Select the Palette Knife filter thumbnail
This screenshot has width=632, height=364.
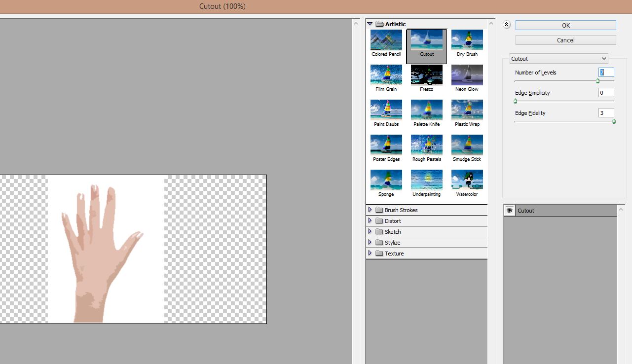coord(426,110)
